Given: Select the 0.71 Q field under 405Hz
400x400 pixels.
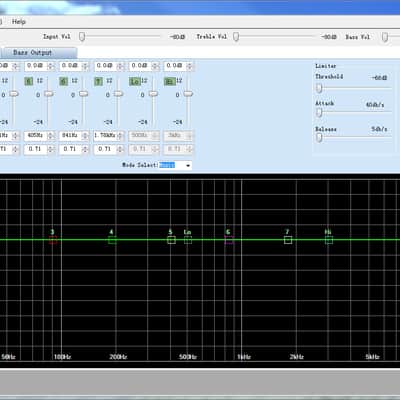Looking at the screenshot, I should 36,149.
